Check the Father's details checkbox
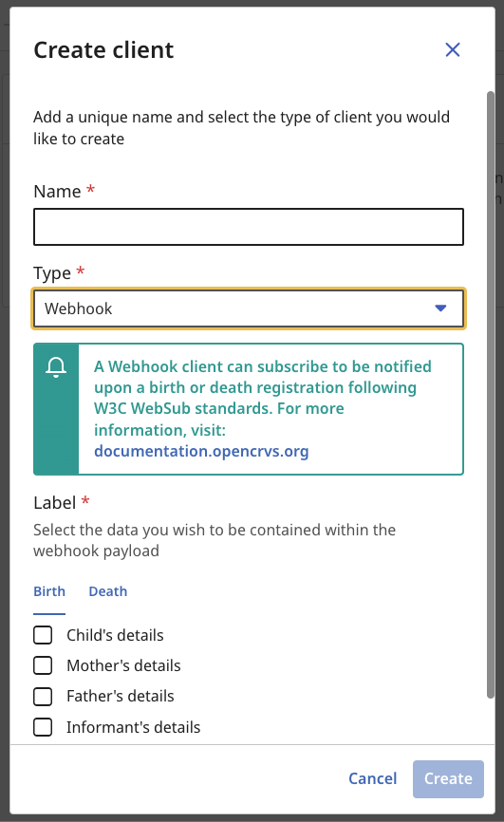This screenshot has height=822, width=504. pos(43,696)
